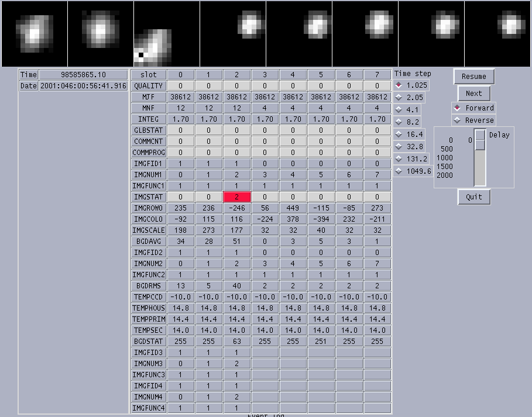Click the QUALITY row label

[x=149, y=86]
